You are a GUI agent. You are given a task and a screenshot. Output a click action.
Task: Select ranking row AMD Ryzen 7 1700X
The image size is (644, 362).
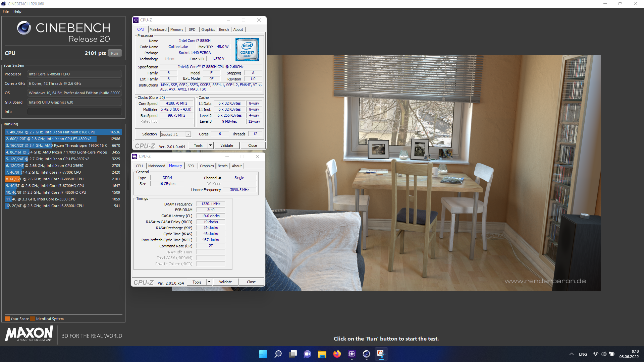[63, 152]
